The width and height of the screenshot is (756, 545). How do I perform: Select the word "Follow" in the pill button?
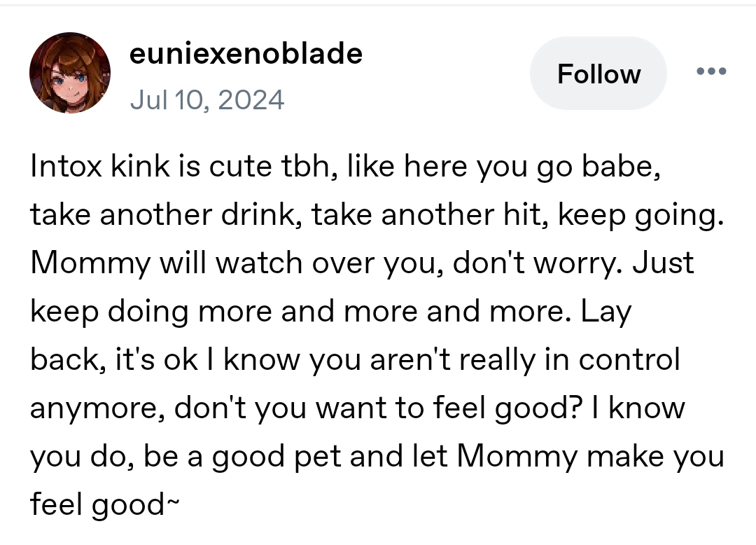(x=598, y=74)
